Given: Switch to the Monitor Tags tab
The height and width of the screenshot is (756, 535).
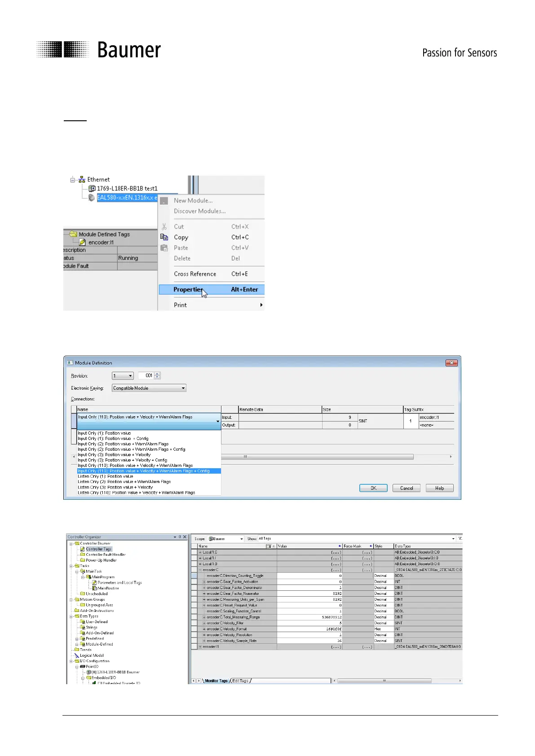Looking at the screenshot, I should (216, 681).
